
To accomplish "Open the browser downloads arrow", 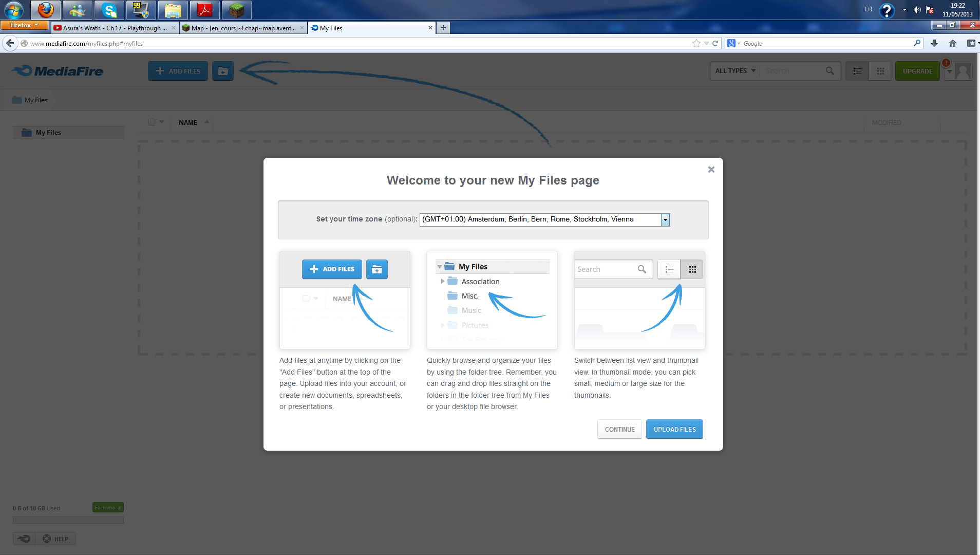I will click(x=934, y=44).
